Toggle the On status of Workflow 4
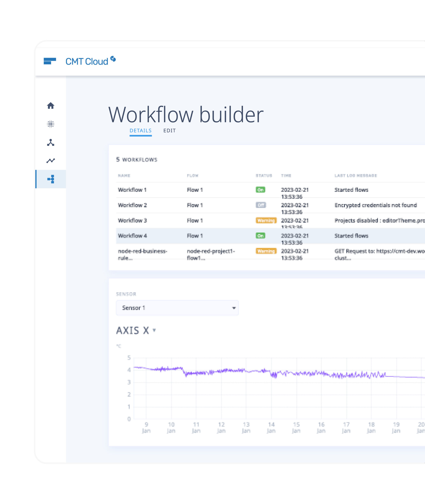The image size is (425, 504). 260,236
